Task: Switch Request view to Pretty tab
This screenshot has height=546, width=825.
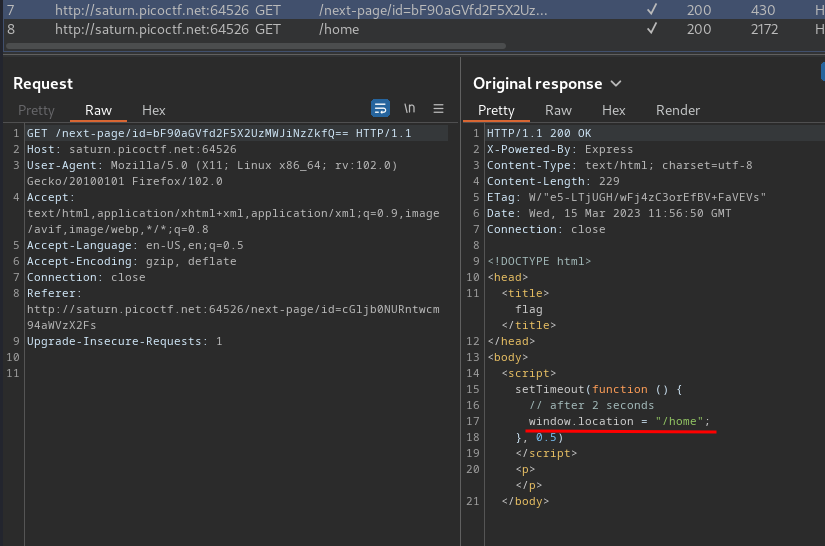Action: point(36,110)
